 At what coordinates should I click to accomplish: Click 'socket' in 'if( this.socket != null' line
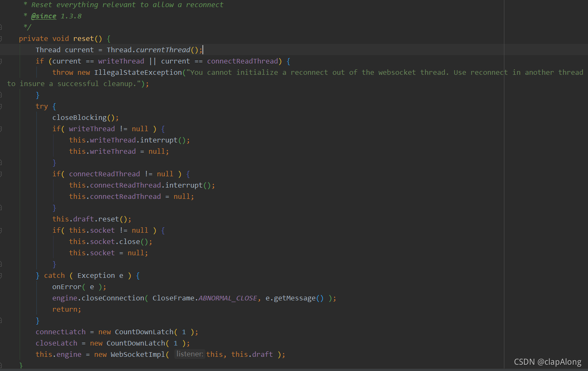click(x=102, y=230)
